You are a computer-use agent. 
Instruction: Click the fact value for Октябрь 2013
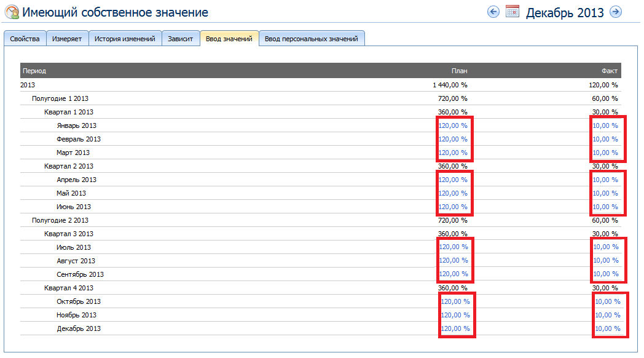click(608, 301)
